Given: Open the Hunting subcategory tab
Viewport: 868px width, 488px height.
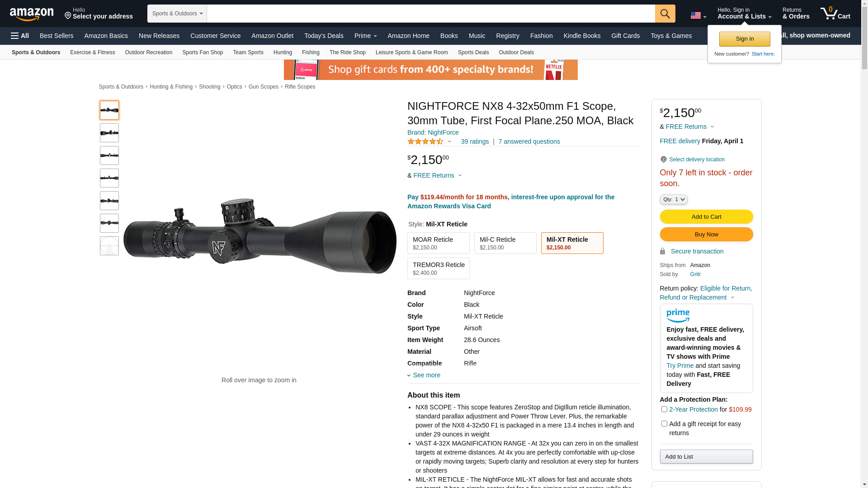Looking at the screenshot, I should pyautogui.click(x=283, y=52).
